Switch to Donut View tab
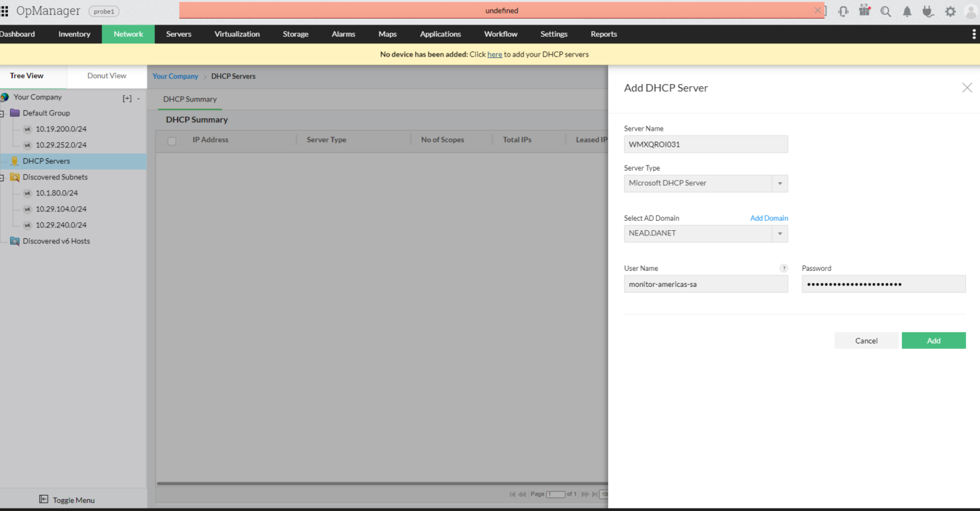 click(107, 76)
